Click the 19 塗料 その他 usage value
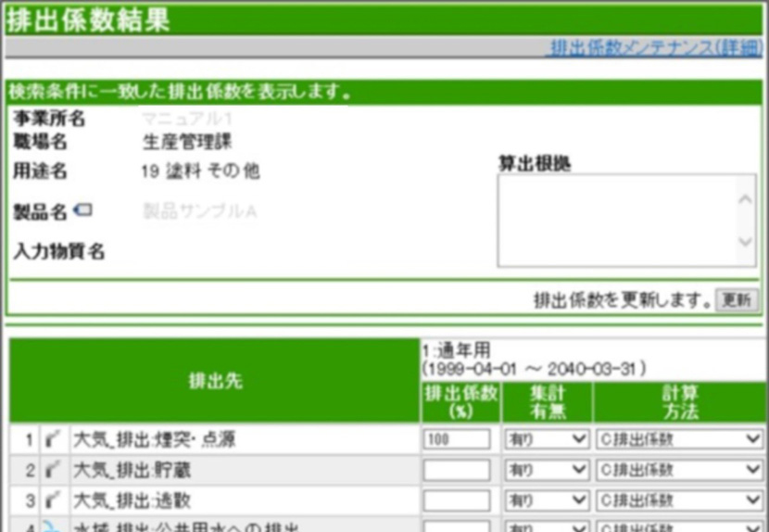This screenshot has height=532, width=769. pos(200,171)
